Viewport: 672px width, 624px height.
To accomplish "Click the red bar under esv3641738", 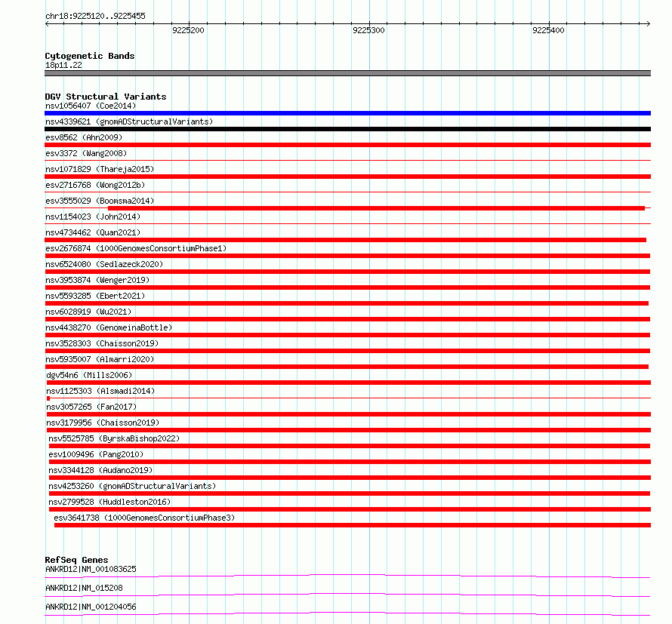I will (353, 525).
